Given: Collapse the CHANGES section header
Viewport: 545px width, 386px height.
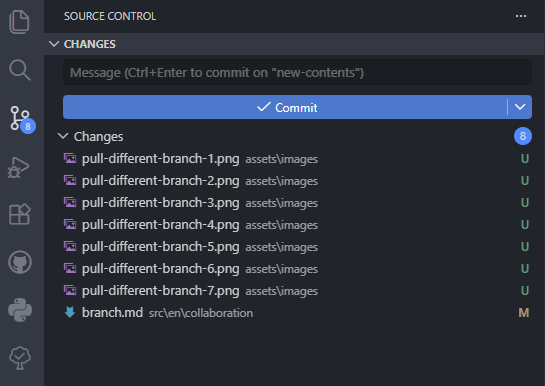Looking at the screenshot, I should (294, 44).
